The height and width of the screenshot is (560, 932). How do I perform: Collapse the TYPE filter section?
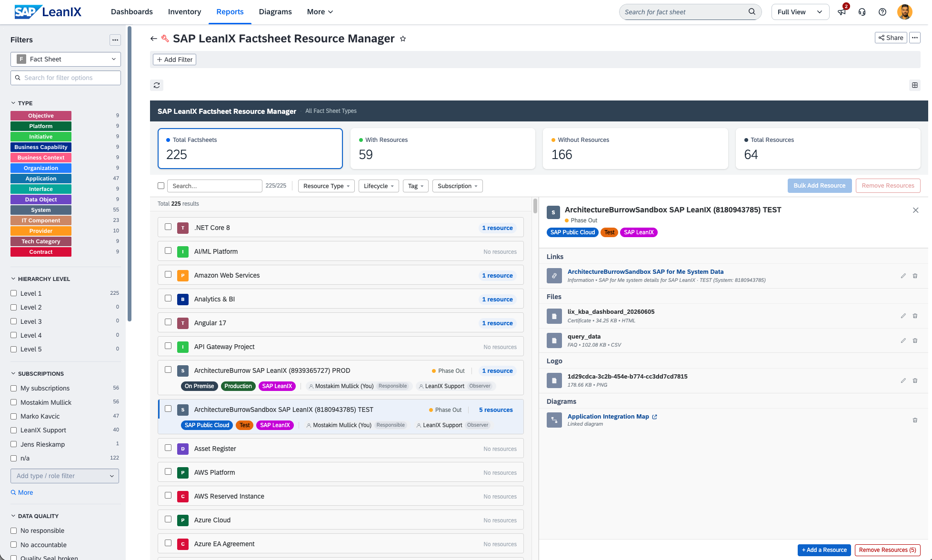point(22,103)
